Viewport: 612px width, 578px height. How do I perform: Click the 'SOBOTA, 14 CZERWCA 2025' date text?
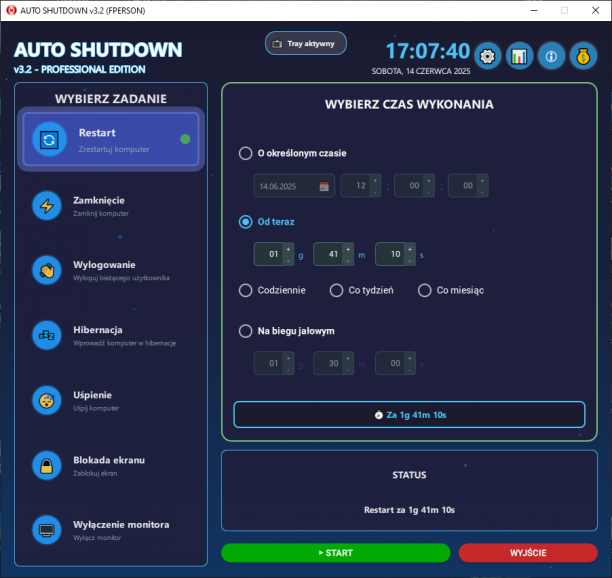click(421, 71)
